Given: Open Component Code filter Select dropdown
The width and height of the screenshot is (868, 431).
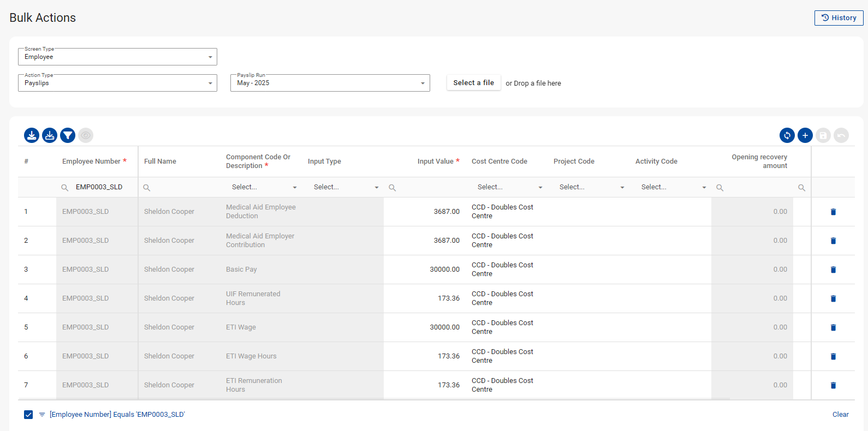Looking at the screenshot, I should [x=264, y=187].
